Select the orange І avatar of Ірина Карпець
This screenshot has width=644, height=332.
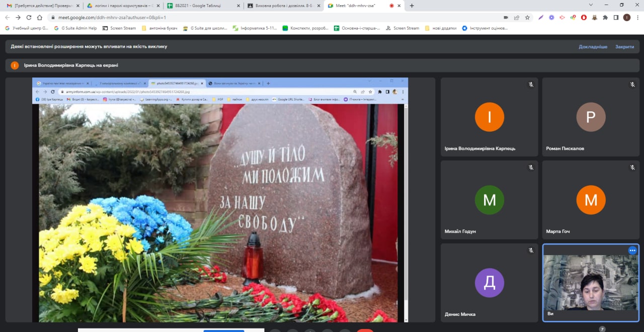point(489,117)
